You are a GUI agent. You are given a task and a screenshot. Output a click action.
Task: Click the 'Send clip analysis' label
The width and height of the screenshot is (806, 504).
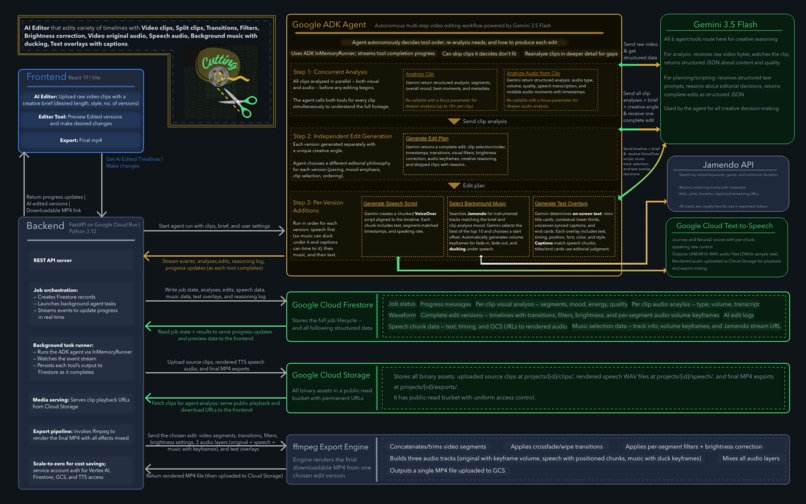click(x=484, y=121)
